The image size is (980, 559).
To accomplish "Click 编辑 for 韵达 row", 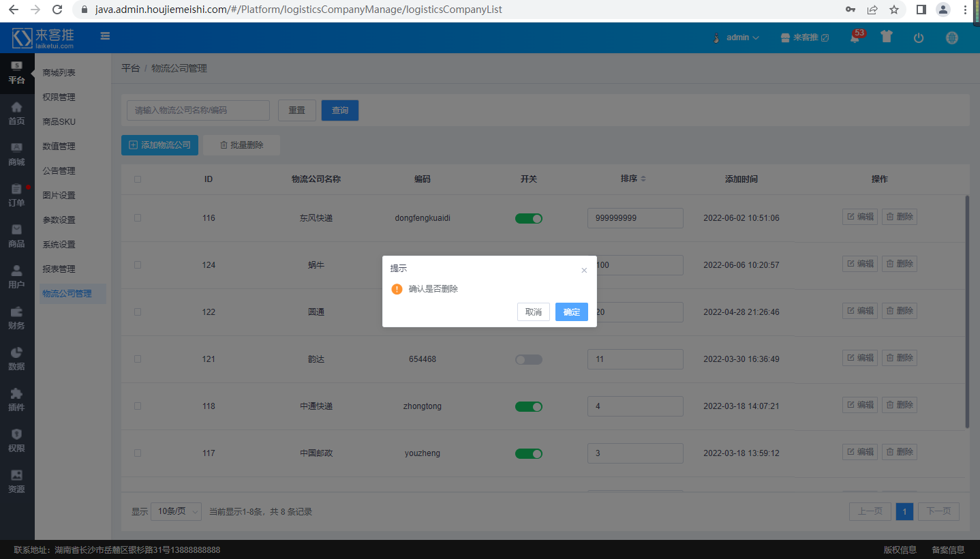I will coord(860,358).
